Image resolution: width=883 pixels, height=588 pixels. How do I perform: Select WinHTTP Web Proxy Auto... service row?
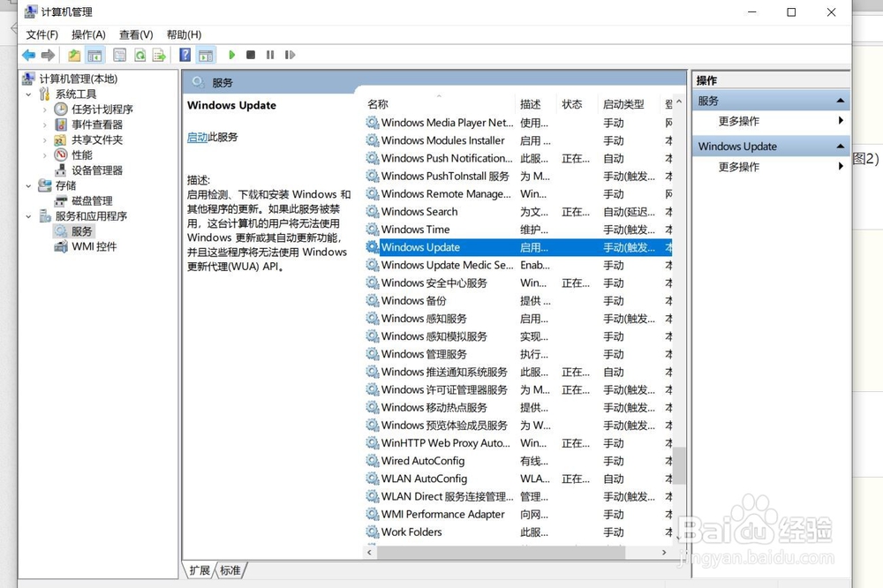point(518,443)
